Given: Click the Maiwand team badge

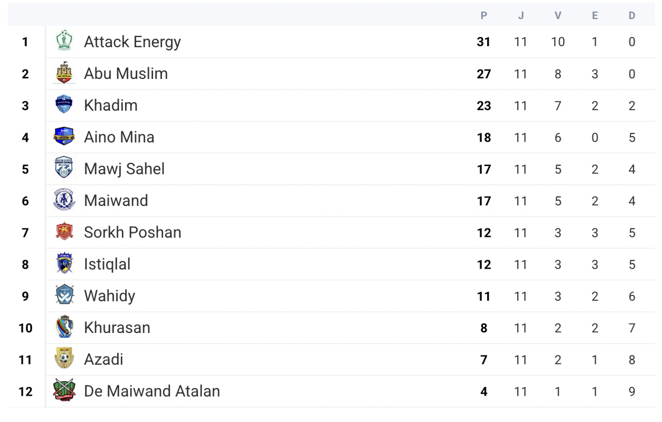Looking at the screenshot, I should tap(64, 201).
